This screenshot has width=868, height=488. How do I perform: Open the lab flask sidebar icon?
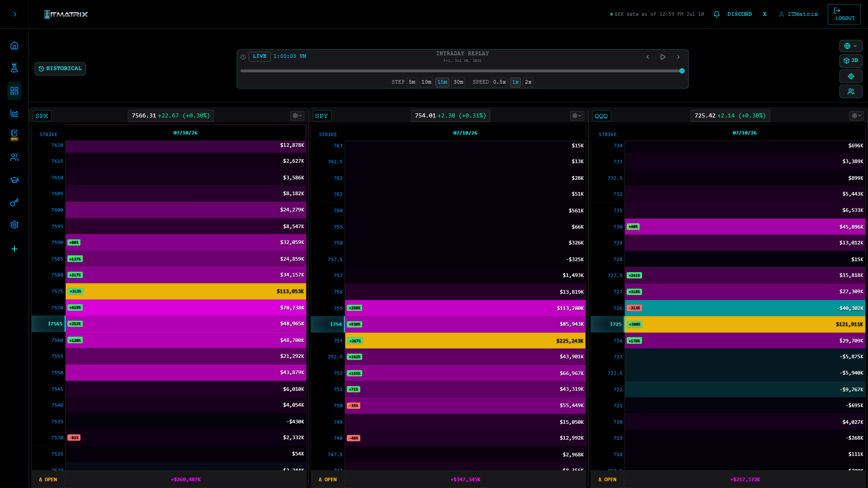coord(14,68)
